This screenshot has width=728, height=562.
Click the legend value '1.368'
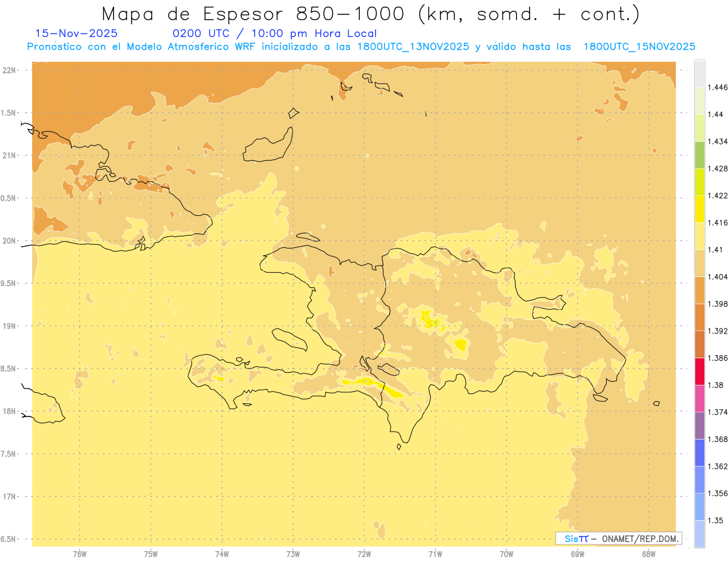[x=718, y=440]
